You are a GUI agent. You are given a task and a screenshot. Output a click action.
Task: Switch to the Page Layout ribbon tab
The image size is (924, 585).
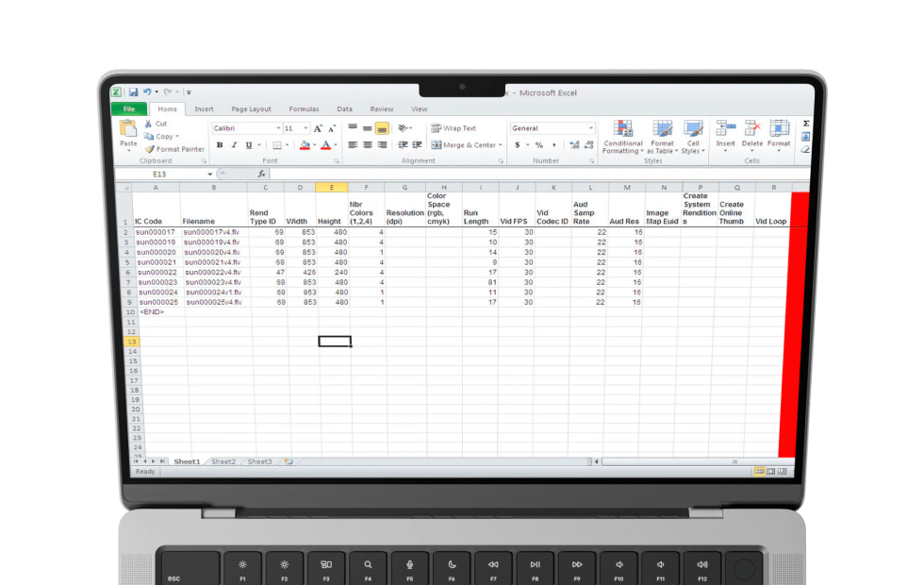pyautogui.click(x=251, y=109)
